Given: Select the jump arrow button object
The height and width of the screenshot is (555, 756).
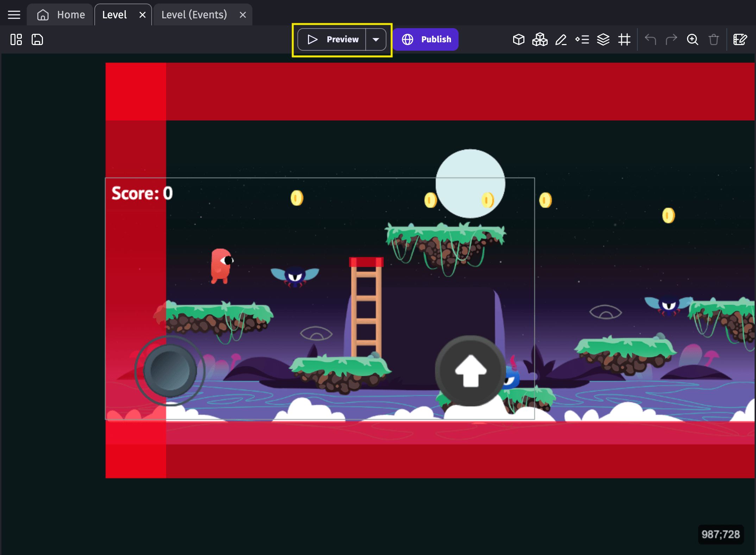Looking at the screenshot, I should (470, 370).
